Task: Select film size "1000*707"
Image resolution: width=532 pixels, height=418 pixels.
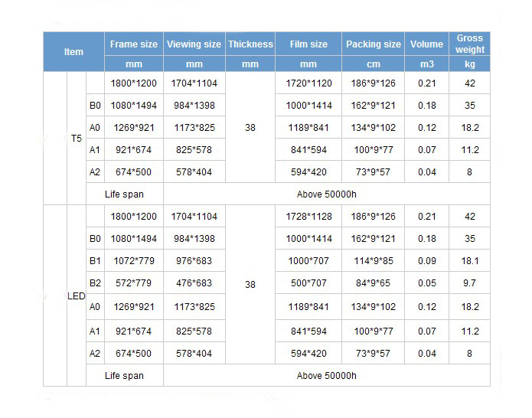Action: (x=308, y=261)
